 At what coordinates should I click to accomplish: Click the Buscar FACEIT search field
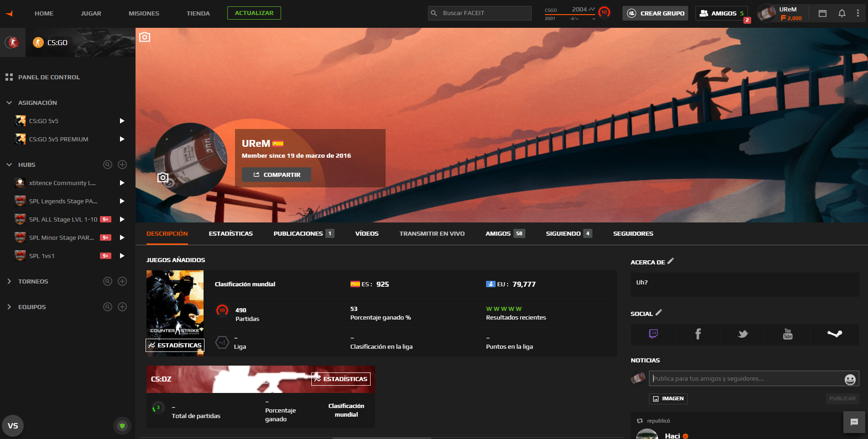[x=480, y=13]
